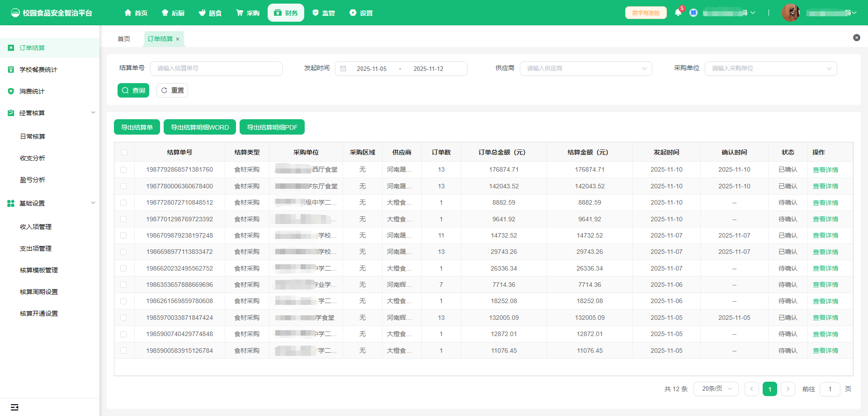Click 查看详情 for the 176874.71 order
The image size is (868, 416).
click(825, 170)
